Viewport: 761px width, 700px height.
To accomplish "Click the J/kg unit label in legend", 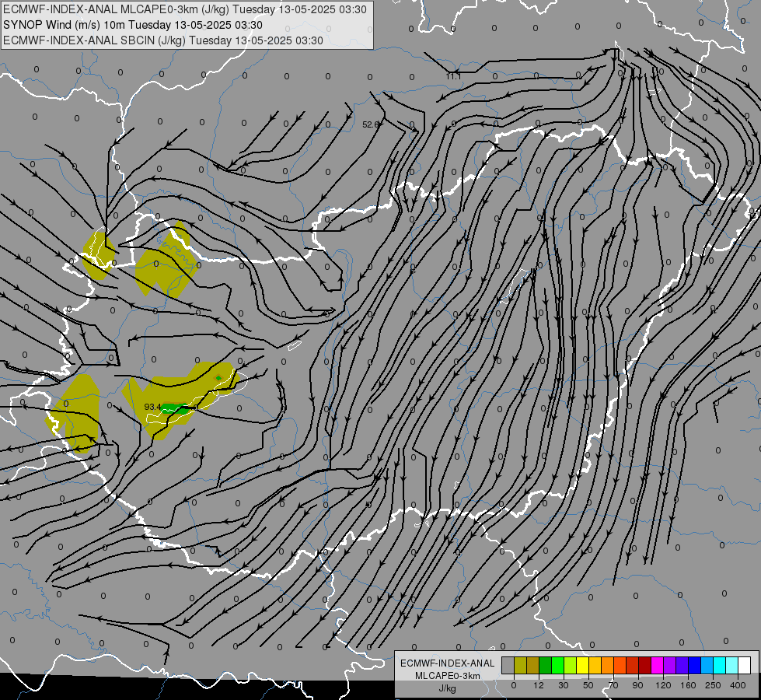I will point(448,688).
